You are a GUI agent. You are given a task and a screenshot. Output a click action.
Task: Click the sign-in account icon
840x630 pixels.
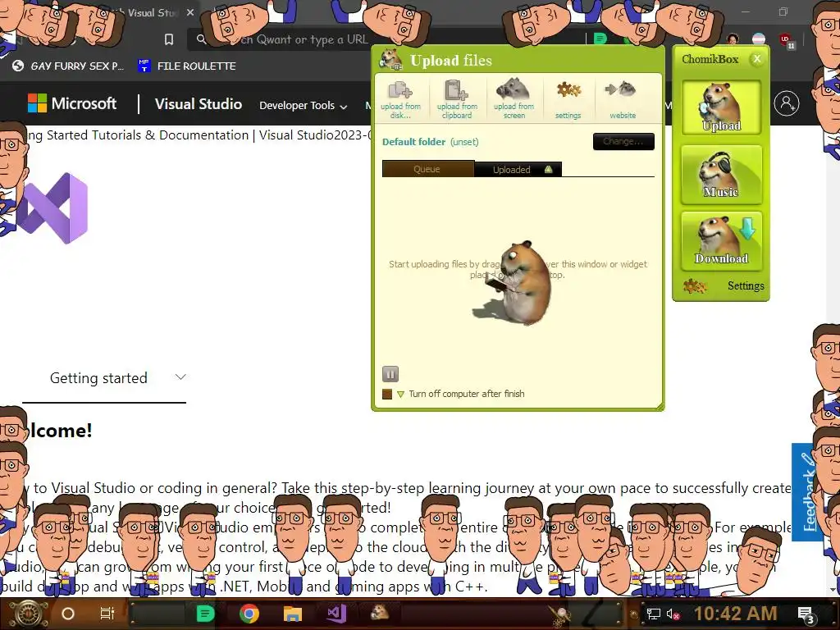click(x=787, y=103)
